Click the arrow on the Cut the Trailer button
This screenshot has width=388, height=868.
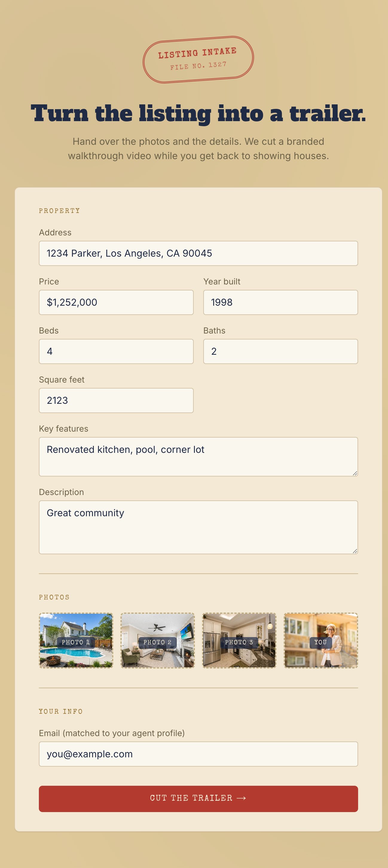[x=242, y=798]
